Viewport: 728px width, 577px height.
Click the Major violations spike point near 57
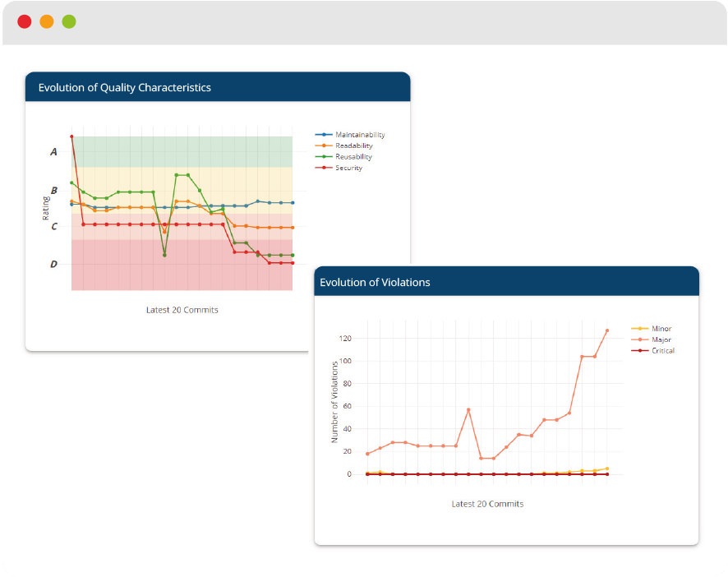point(468,410)
